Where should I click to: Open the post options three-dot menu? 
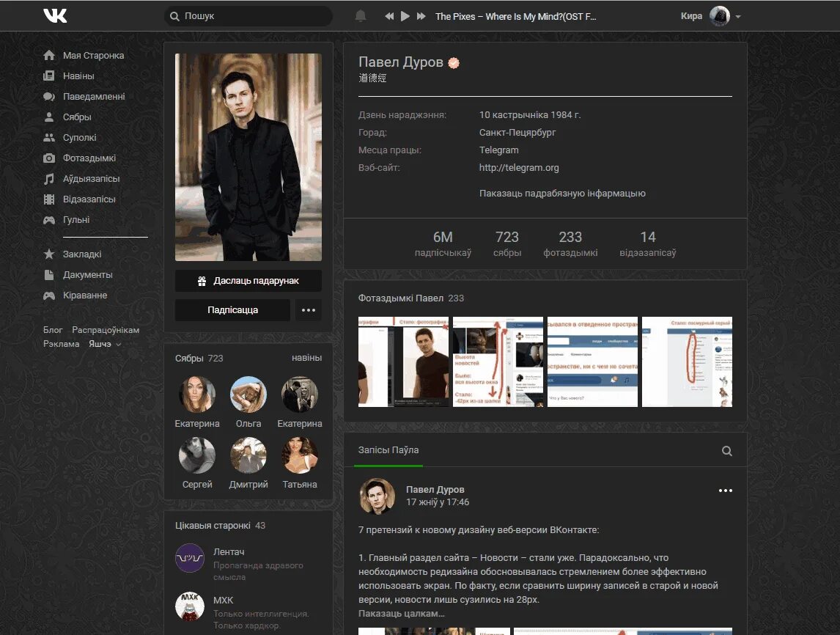tap(726, 491)
